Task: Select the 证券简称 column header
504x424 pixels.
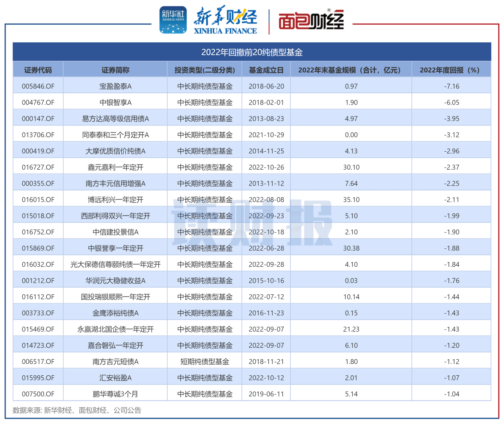Action: [115, 70]
